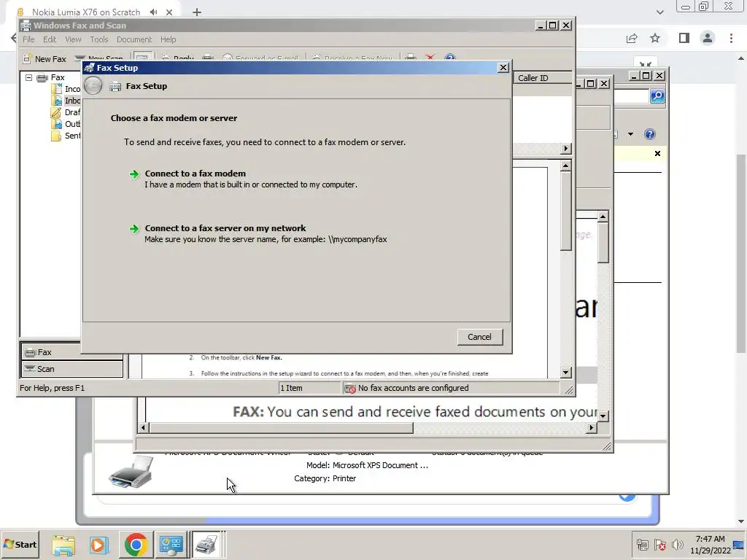The height and width of the screenshot is (560, 747).
Task: Click right arrow of fax list horizontal scrollbar
Action: point(566,149)
